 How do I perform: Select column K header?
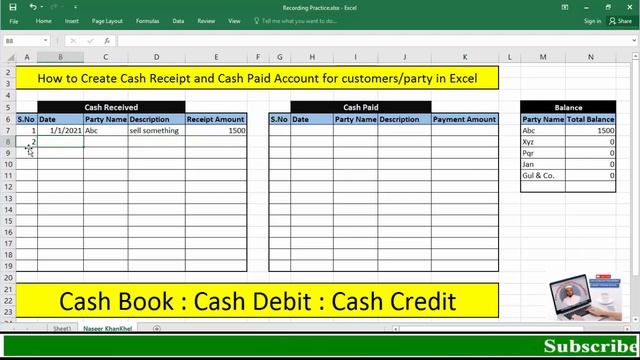coord(465,58)
